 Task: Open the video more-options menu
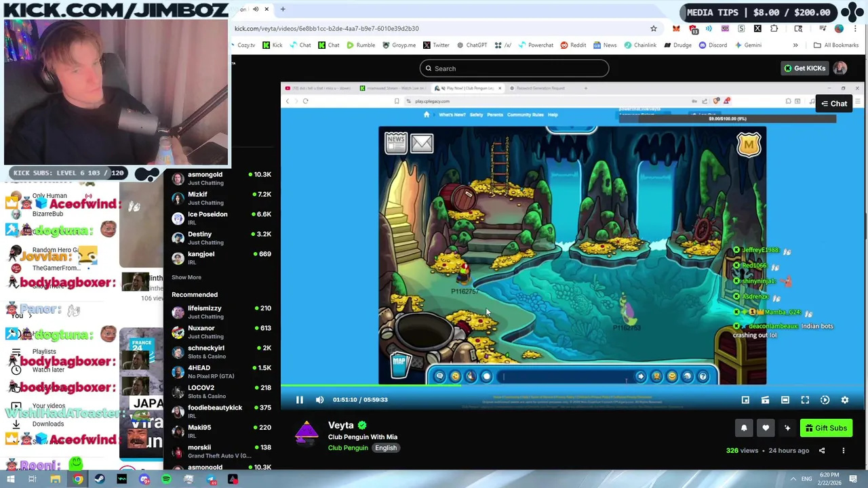click(x=844, y=451)
